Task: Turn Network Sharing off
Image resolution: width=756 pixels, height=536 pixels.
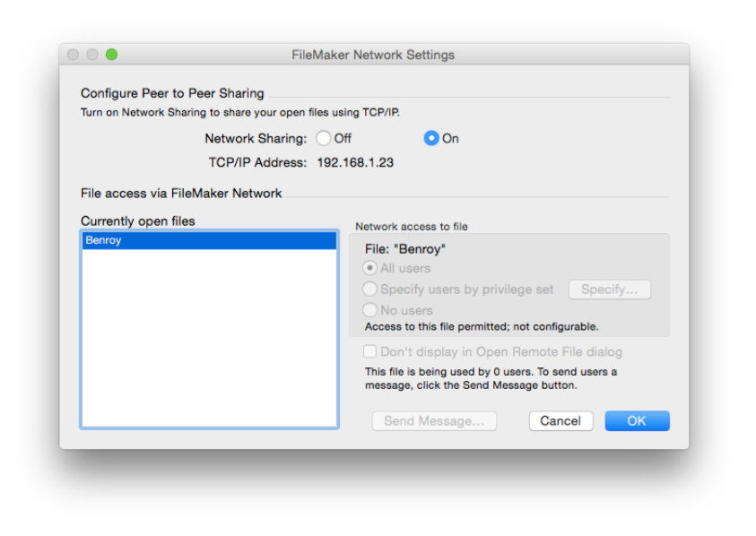Action: 324,138
